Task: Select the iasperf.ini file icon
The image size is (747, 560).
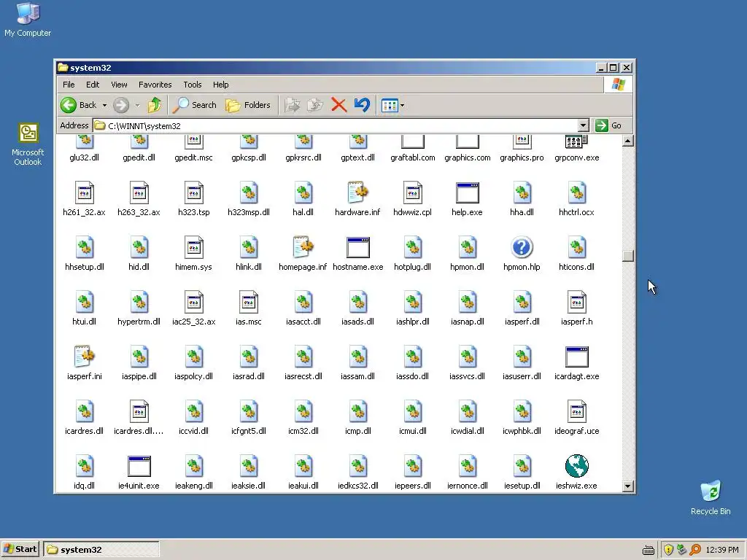Action: pos(85,357)
